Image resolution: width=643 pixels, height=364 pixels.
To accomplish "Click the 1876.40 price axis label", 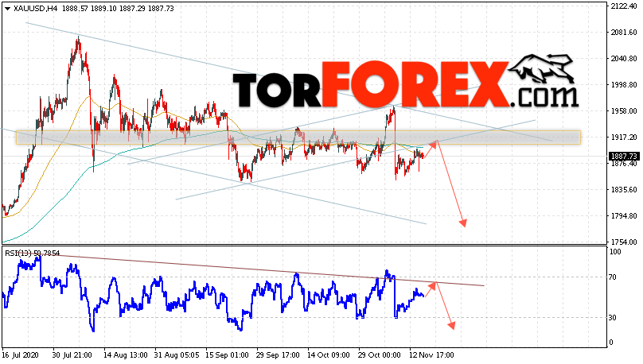I will click(x=623, y=164).
